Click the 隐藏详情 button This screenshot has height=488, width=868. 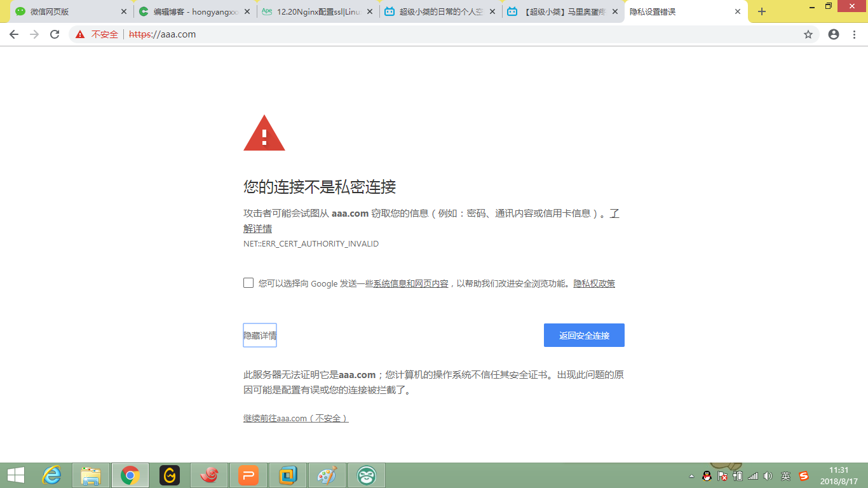260,335
